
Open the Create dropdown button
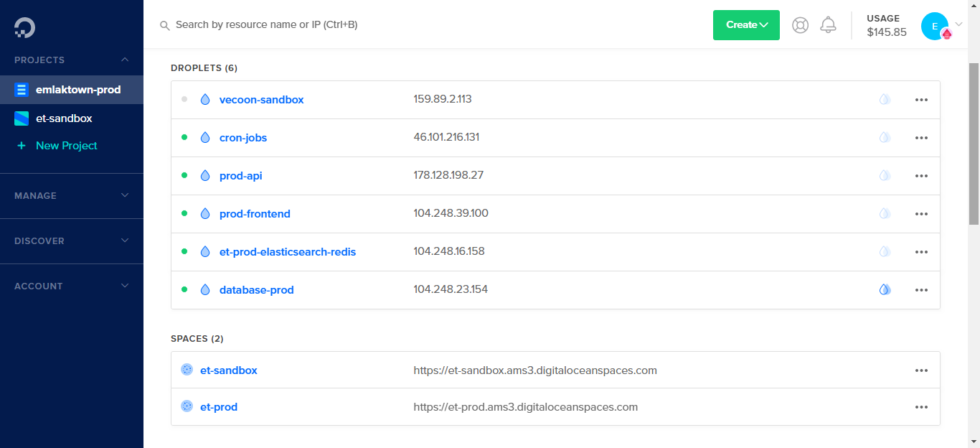(x=746, y=25)
